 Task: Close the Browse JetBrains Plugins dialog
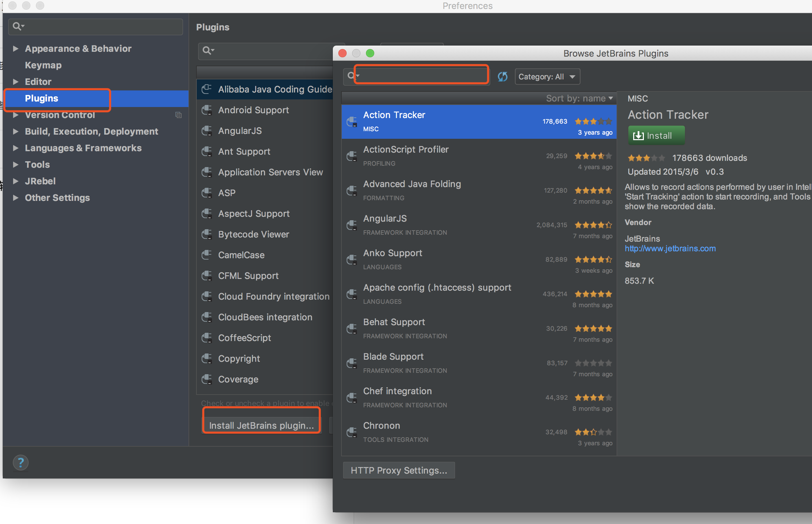click(342, 53)
